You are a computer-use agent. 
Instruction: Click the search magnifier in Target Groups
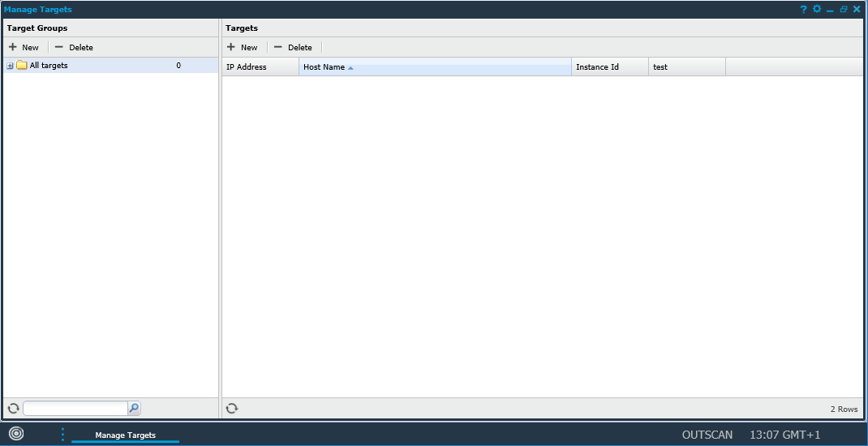(x=135, y=409)
